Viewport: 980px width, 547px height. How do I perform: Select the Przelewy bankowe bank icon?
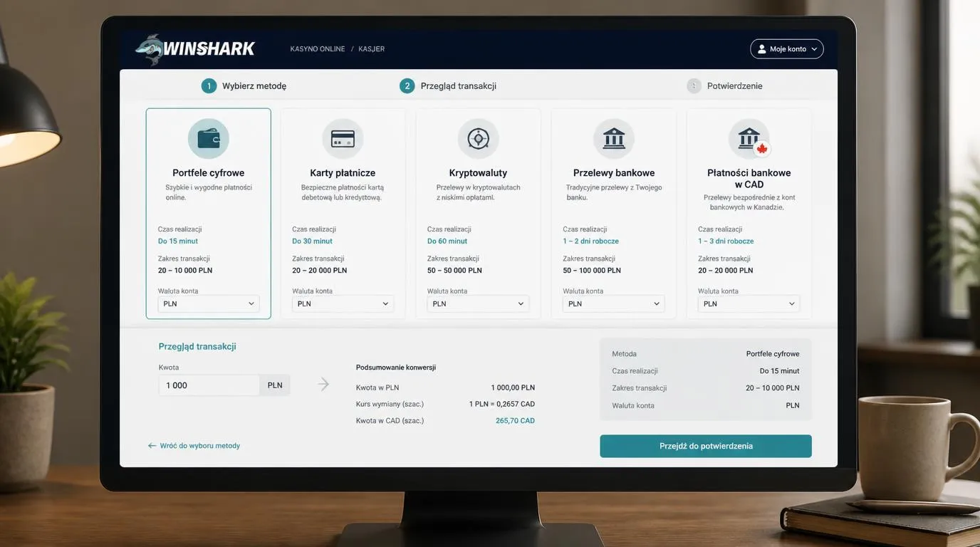pos(614,139)
